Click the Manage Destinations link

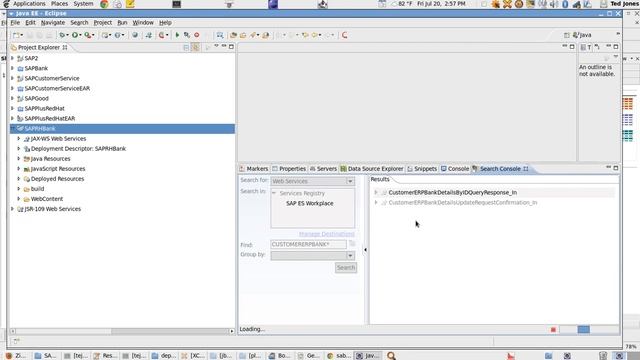(x=327, y=234)
